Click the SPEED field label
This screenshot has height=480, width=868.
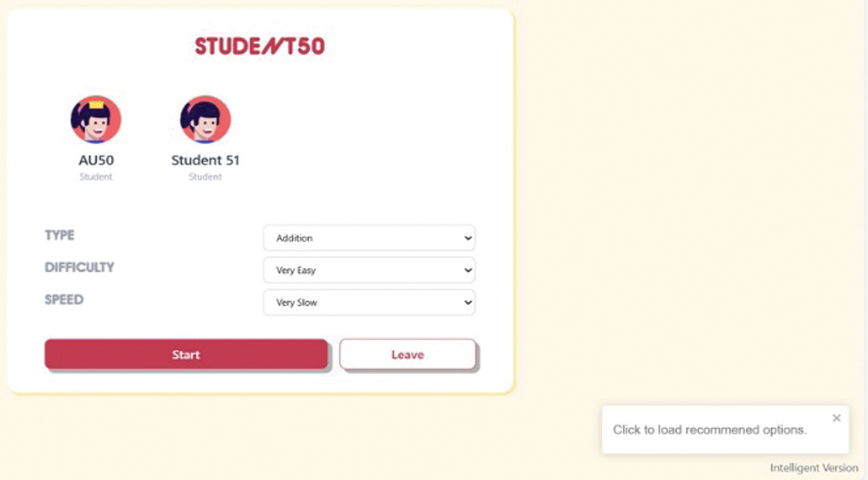tap(64, 299)
